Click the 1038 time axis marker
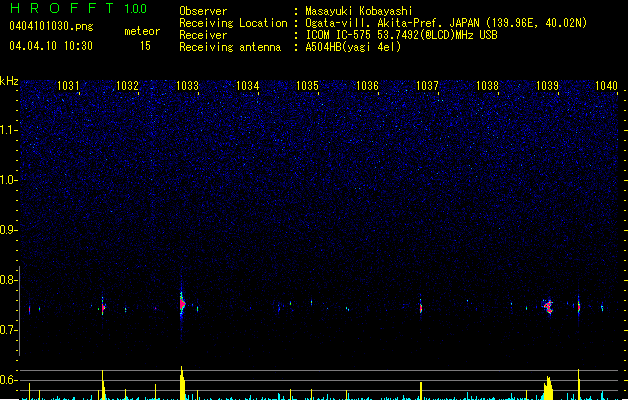Screen dimensions: 629x400 click(x=487, y=86)
